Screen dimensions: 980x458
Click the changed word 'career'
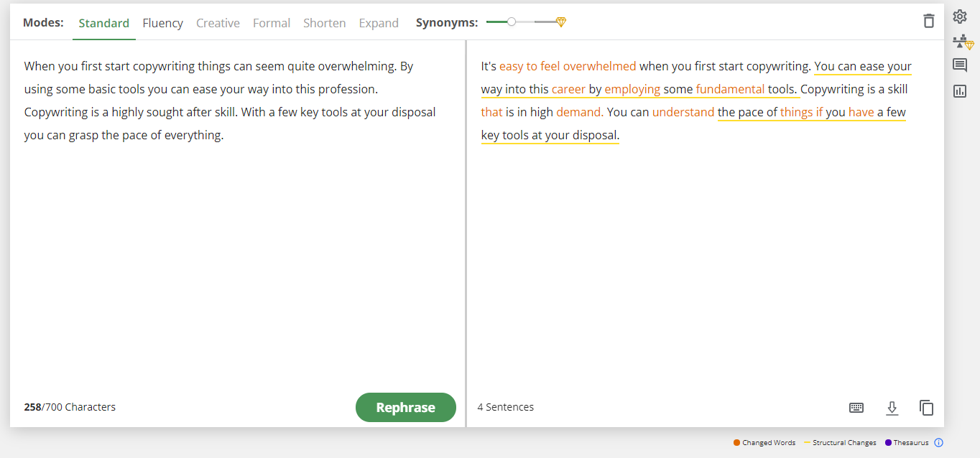pyautogui.click(x=569, y=90)
